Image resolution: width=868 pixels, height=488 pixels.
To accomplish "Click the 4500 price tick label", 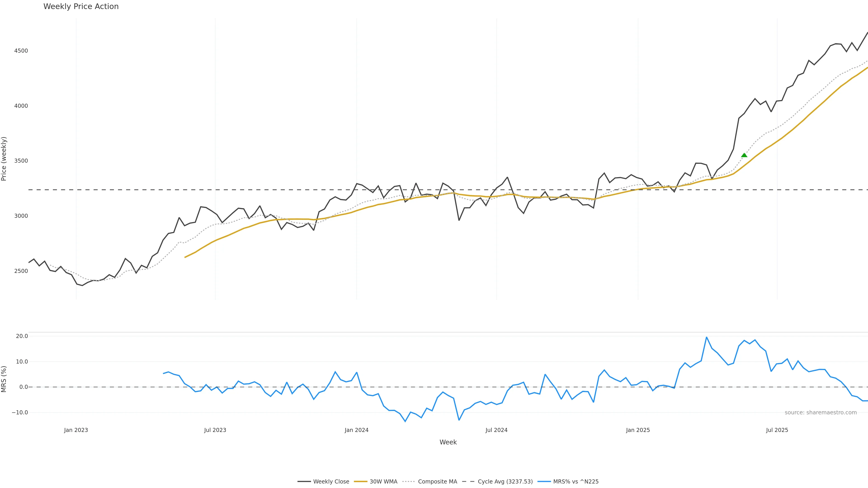I will click(x=21, y=51).
